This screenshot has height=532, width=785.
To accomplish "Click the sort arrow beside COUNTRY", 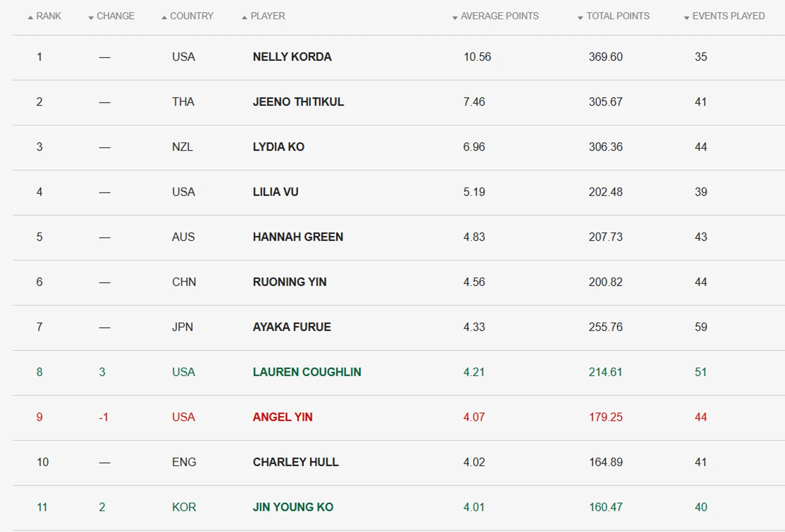I will (164, 18).
